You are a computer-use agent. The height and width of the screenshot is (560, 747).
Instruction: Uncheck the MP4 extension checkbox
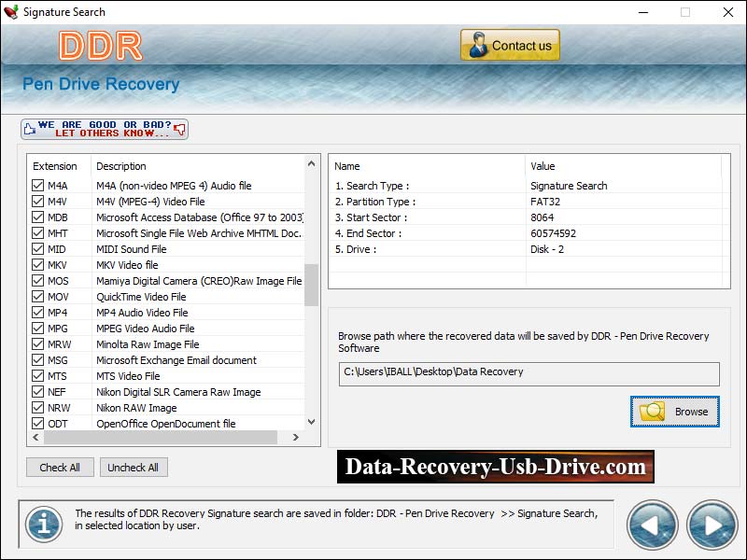(x=37, y=313)
